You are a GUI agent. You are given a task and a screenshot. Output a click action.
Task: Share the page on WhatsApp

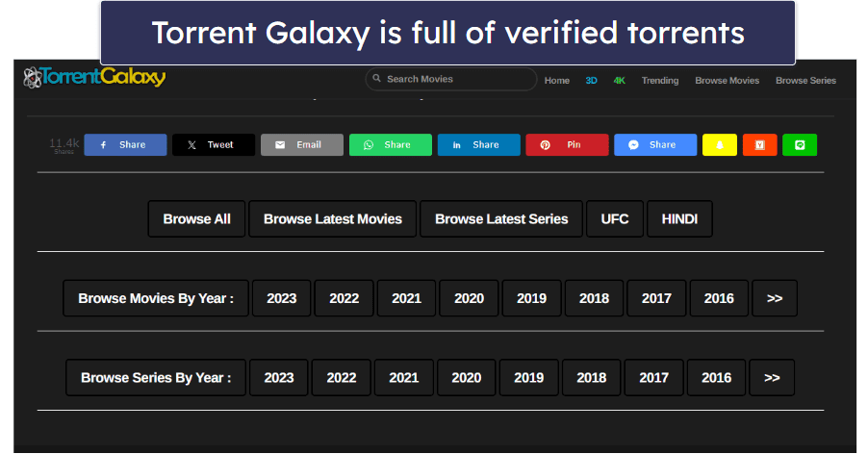click(390, 145)
